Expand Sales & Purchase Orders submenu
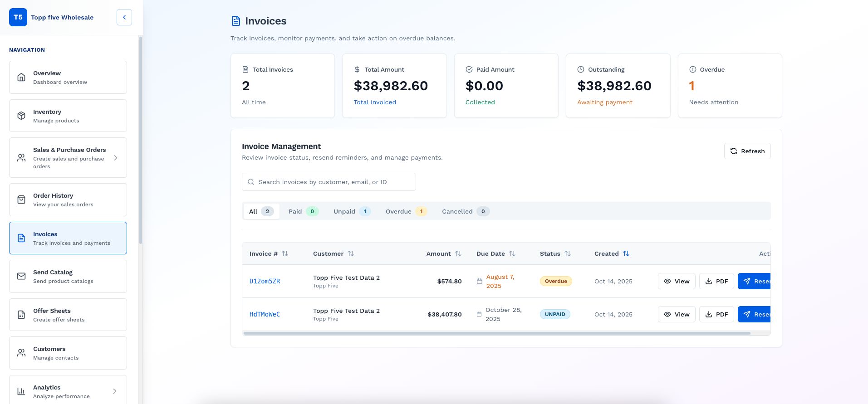868x404 pixels. (x=116, y=158)
